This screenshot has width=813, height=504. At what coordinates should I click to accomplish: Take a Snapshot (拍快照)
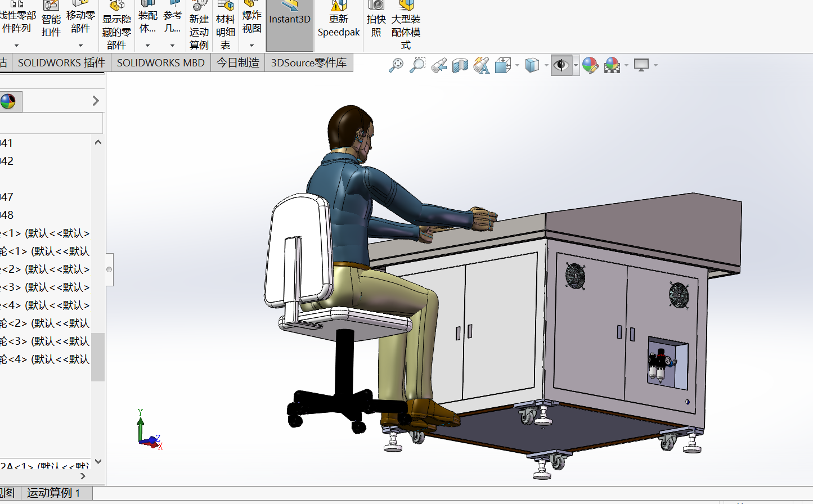click(376, 20)
